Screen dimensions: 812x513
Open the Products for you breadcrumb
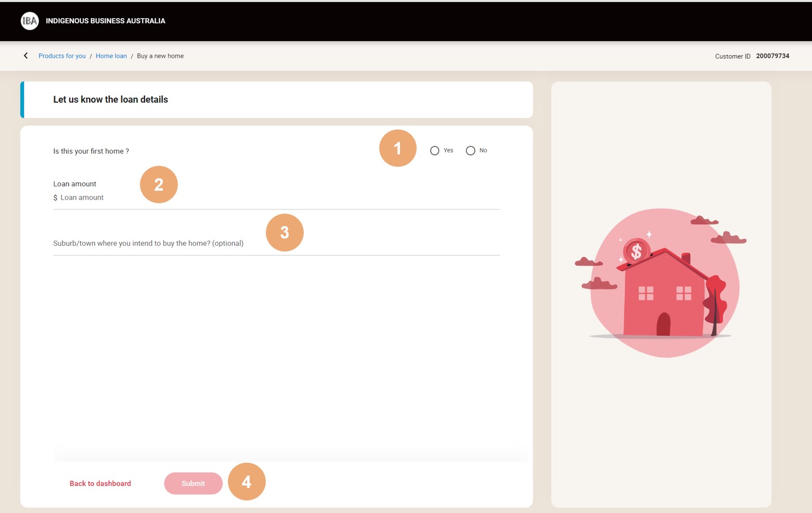pyautogui.click(x=62, y=56)
